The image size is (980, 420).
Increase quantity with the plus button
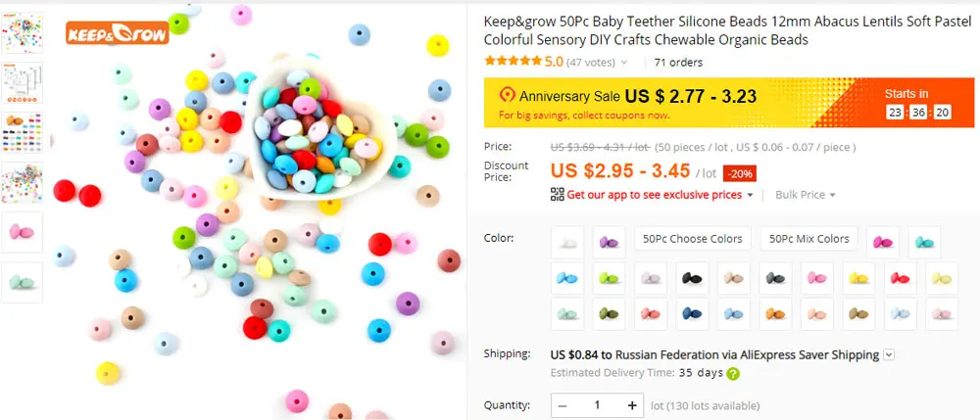tap(632, 405)
